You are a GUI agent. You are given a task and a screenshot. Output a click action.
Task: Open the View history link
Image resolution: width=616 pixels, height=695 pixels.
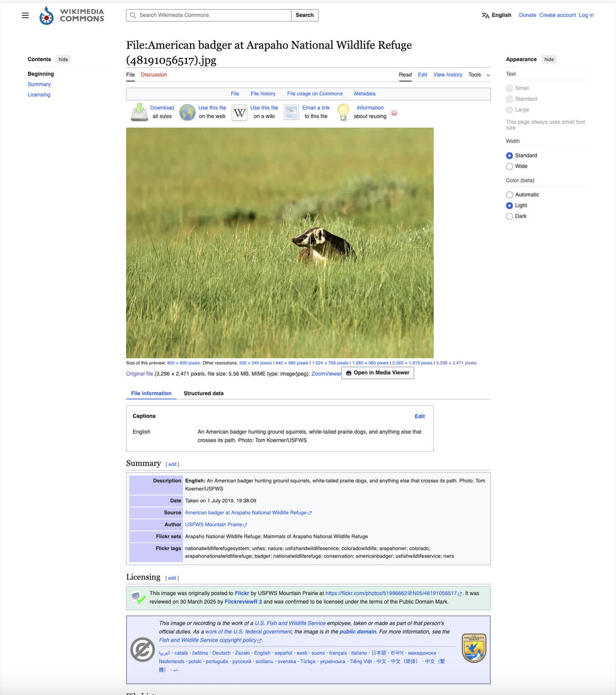[x=447, y=75]
